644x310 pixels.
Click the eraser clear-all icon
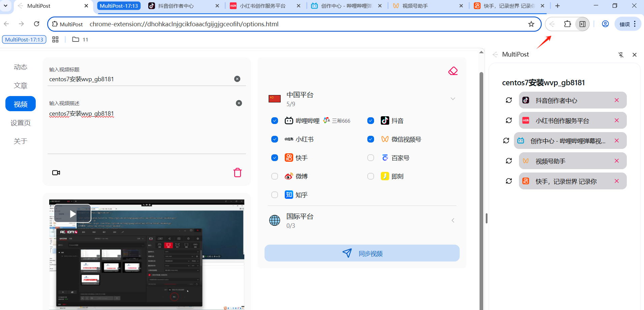click(x=453, y=71)
